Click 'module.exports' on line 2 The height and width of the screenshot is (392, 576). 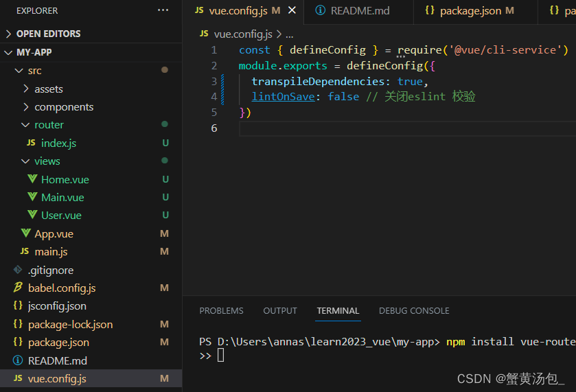pos(283,66)
